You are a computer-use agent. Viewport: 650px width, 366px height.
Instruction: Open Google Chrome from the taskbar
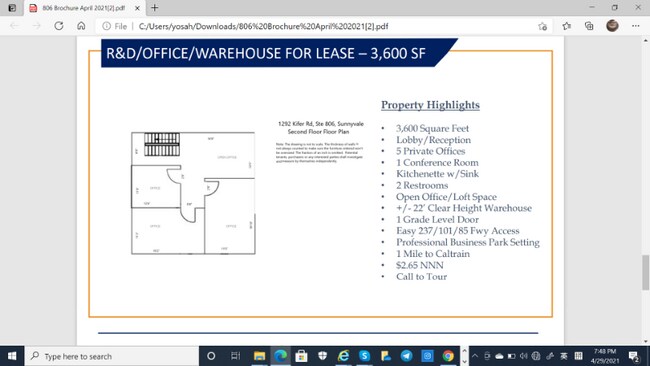pyautogui.click(x=448, y=356)
